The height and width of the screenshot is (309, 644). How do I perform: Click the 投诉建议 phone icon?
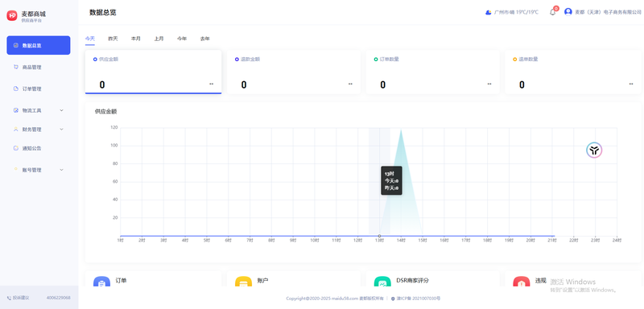click(9, 298)
